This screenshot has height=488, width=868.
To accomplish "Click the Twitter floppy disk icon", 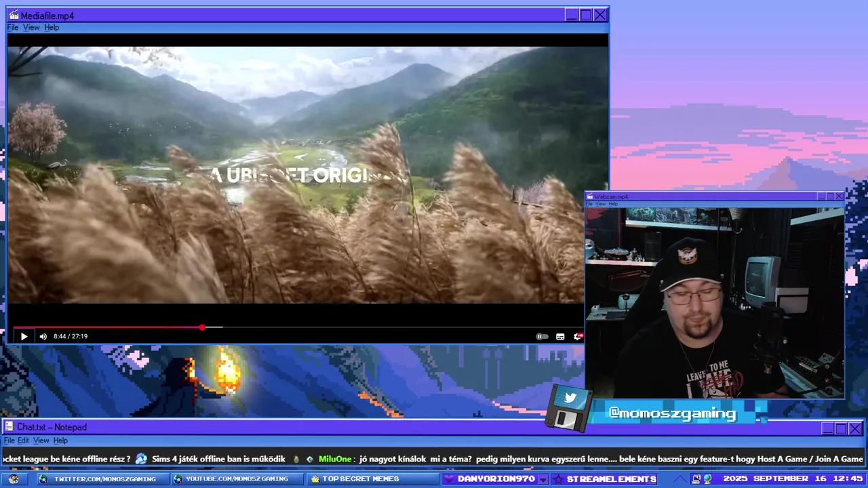I will [569, 408].
